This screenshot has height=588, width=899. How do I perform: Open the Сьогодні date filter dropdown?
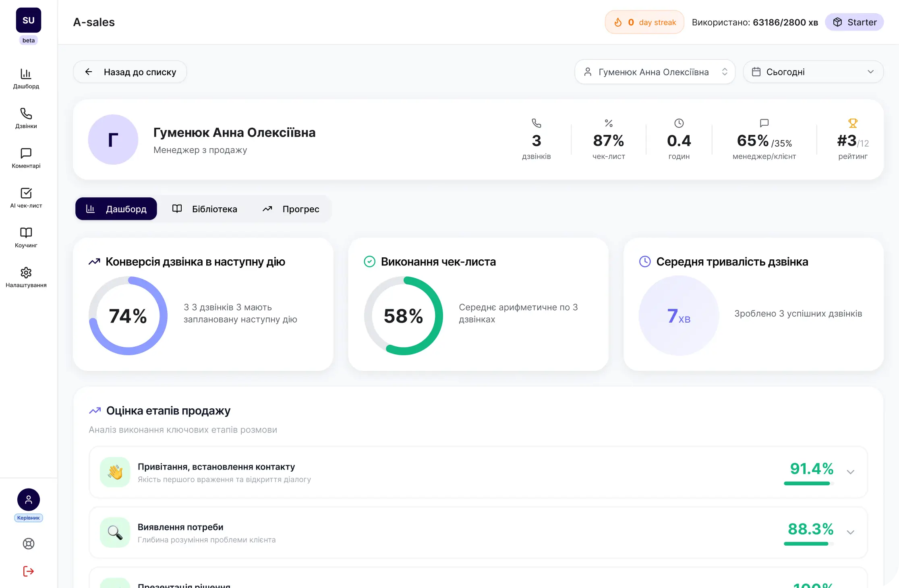click(x=813, y=72)
